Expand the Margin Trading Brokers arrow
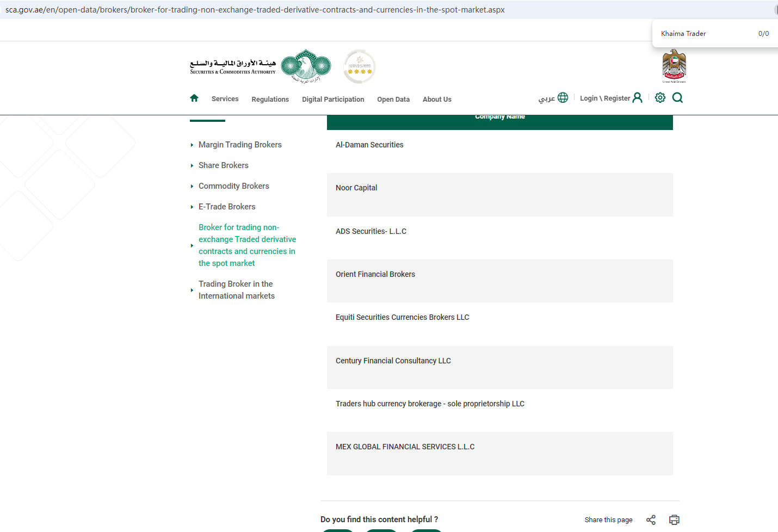 point(192,145)
